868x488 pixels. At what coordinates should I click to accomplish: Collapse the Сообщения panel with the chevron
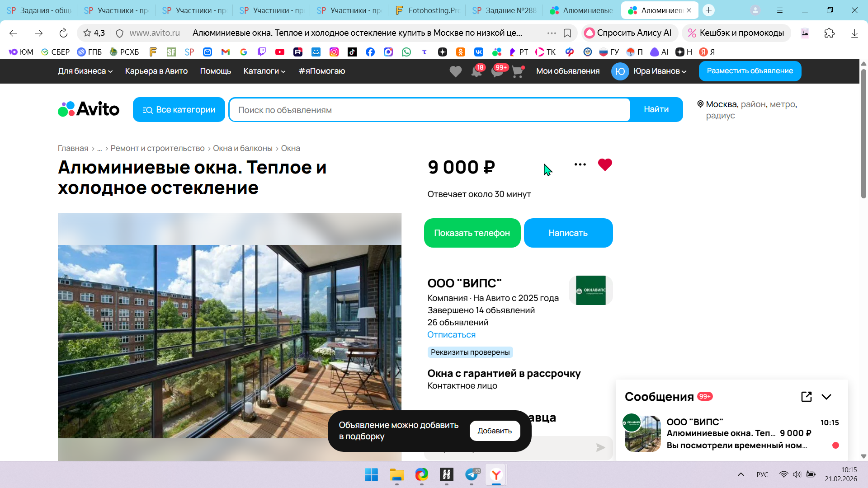click(826, 397)
